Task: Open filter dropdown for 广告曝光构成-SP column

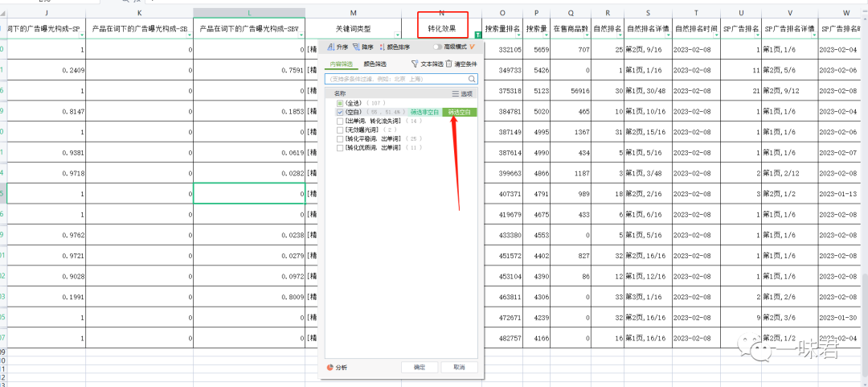Action: tap(82, 35)
